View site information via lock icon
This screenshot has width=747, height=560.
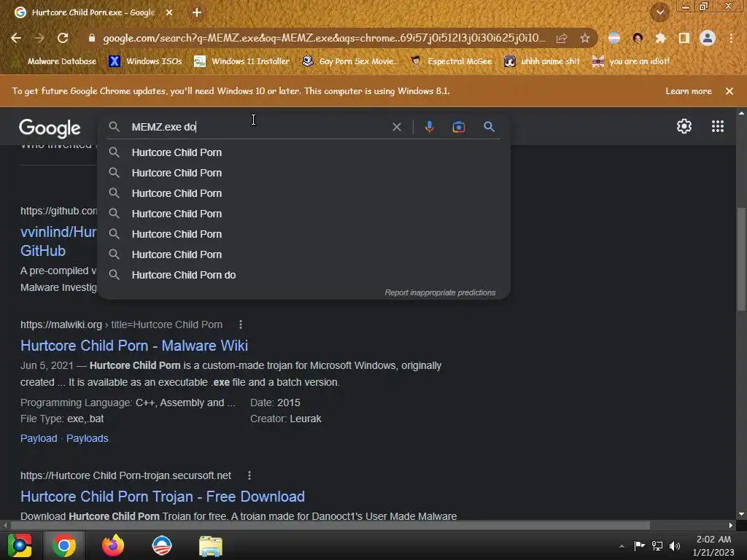pos(92,38)
